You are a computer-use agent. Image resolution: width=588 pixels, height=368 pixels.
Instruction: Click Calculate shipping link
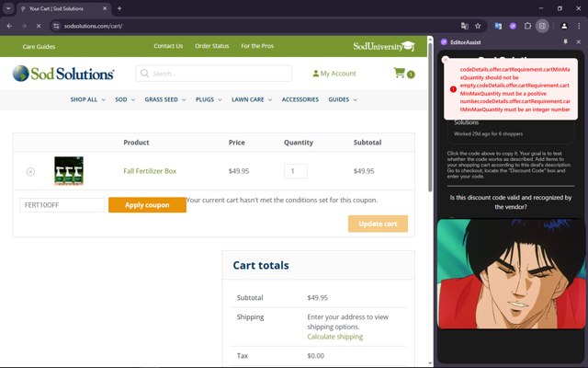pos(334,337)
